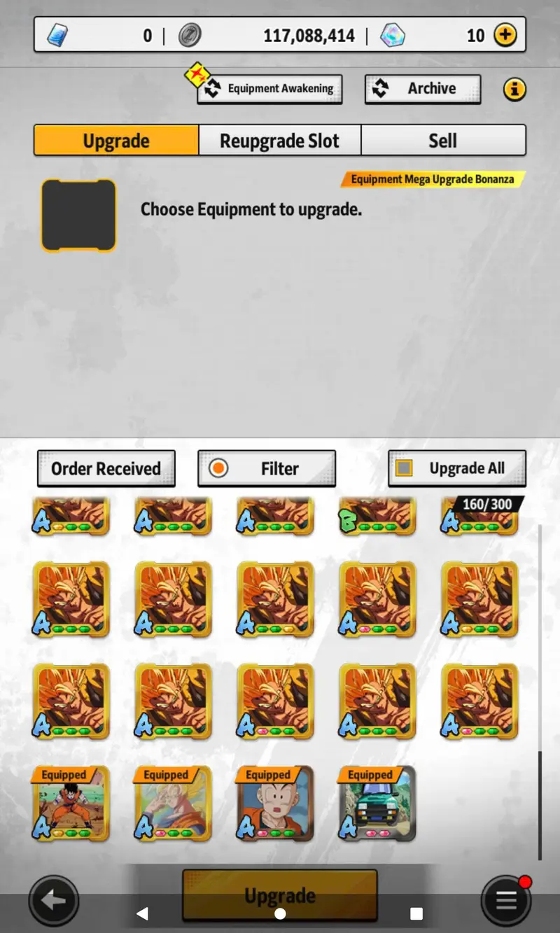Open Equipment Awakening
The image size is (560, 933).
[269, 89]
